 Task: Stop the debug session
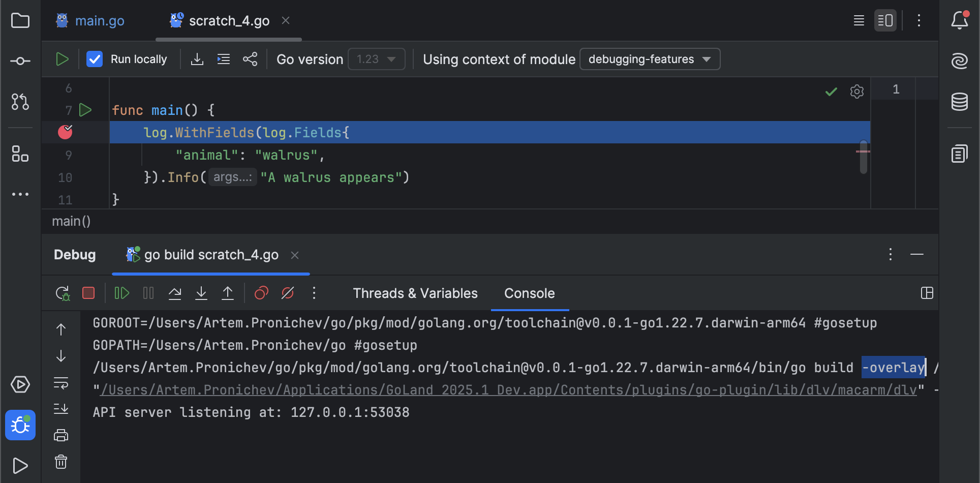click(88, 293)
